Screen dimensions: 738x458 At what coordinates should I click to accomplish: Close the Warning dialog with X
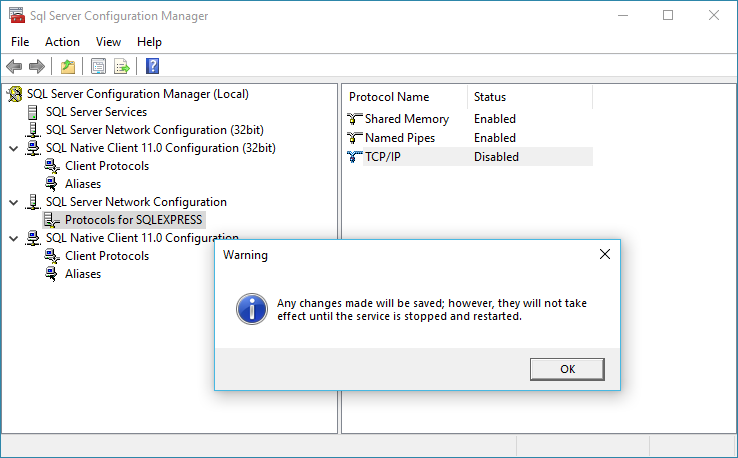point(605,254)
